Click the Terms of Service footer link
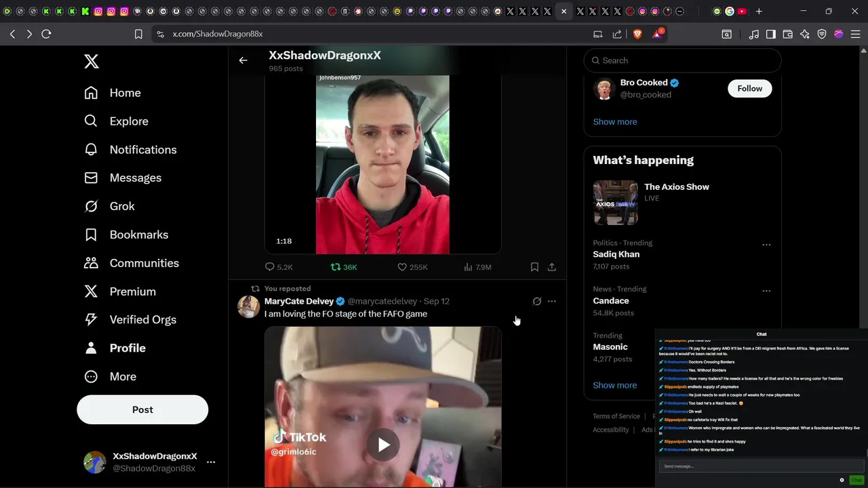868x488 pixels. (616, 416)
